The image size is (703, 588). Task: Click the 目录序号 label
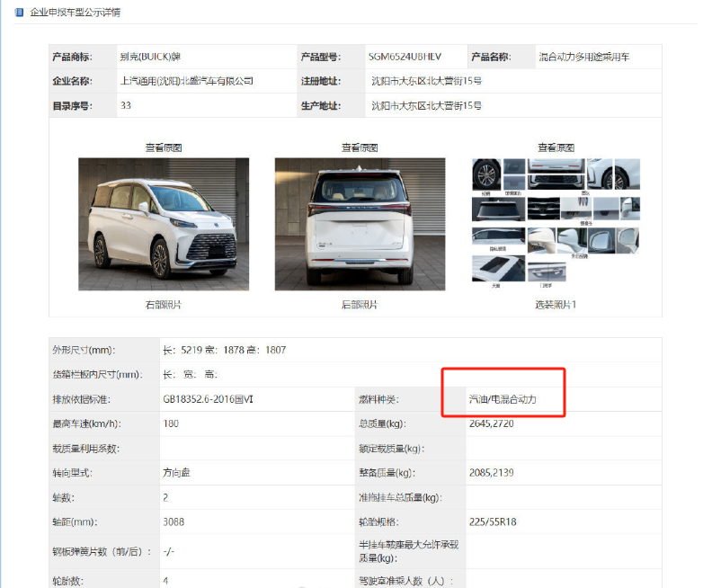[x=72, y=106]
